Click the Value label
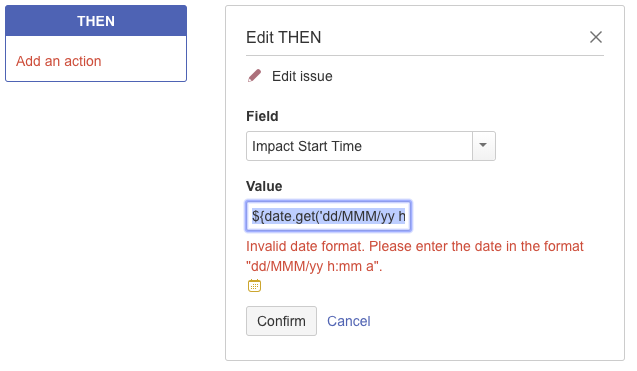Image resolution: width=637 pixels, height=371 pixels. (264, 186)
